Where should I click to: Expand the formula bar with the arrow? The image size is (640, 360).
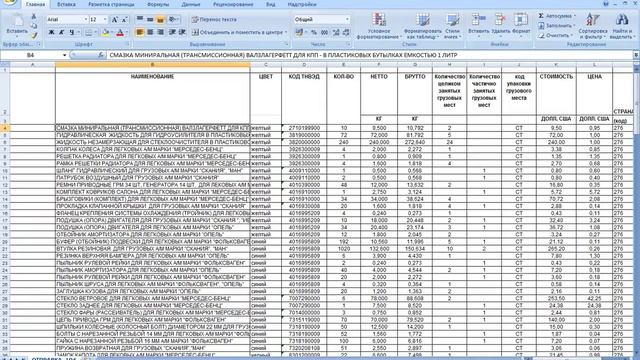[x=636, y=55]
